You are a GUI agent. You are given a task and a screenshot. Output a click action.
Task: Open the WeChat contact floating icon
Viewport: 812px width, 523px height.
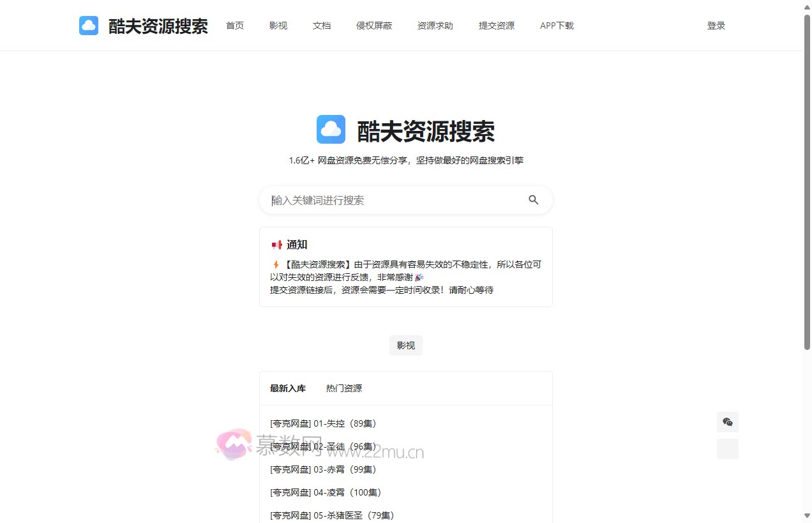tap(727, 422)
